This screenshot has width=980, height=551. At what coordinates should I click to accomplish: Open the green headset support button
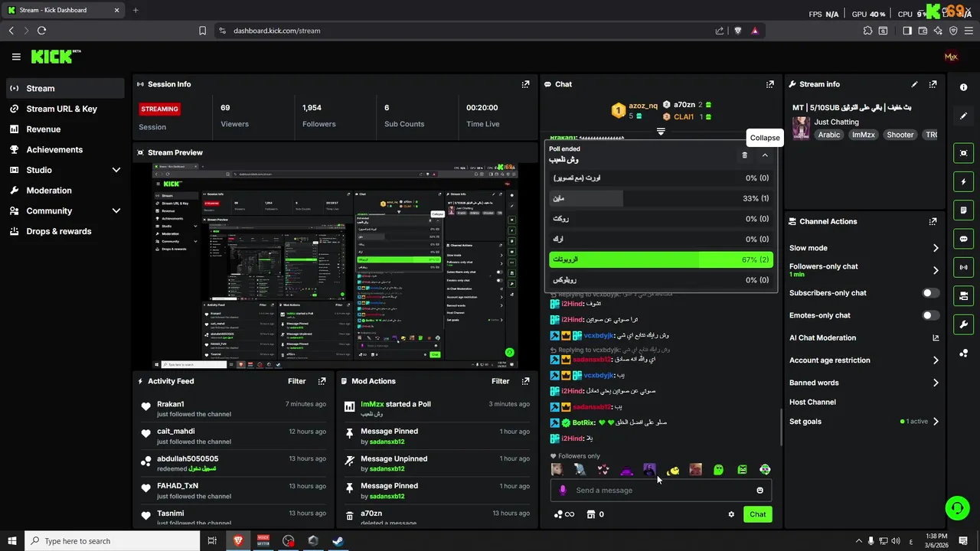tap(955, 507)
